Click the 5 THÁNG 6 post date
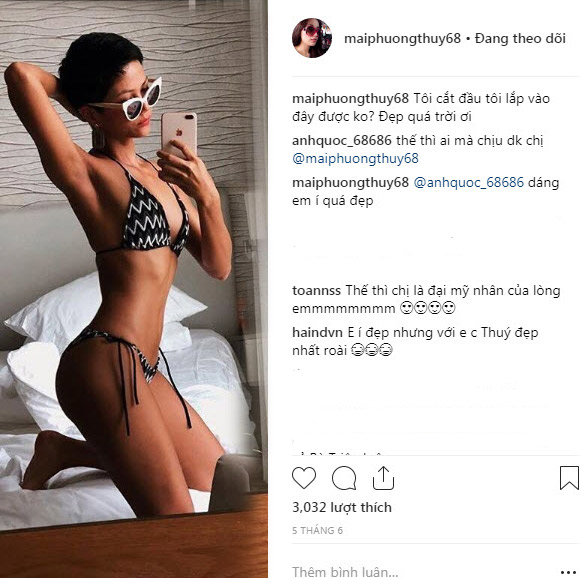 click(317, 531)
